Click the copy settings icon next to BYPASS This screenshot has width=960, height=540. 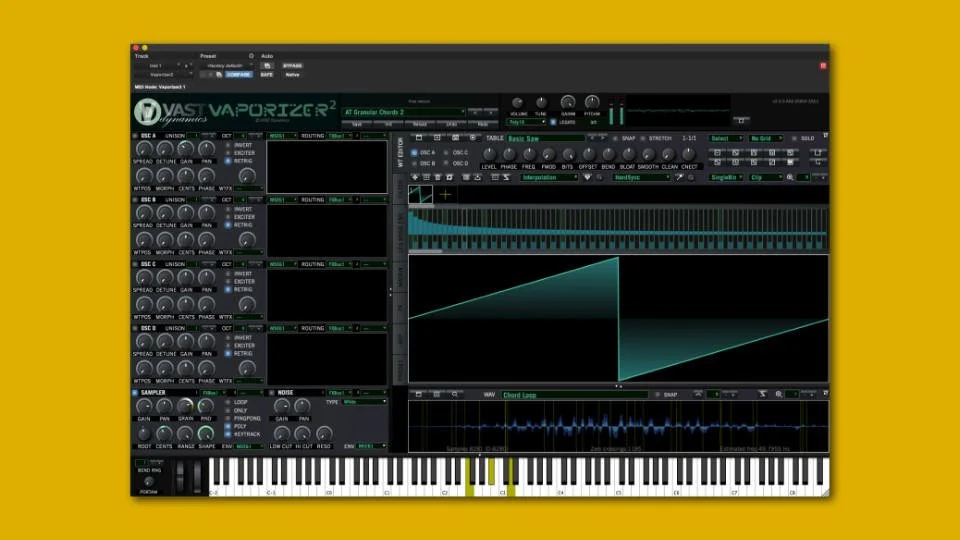coord(267,66)
